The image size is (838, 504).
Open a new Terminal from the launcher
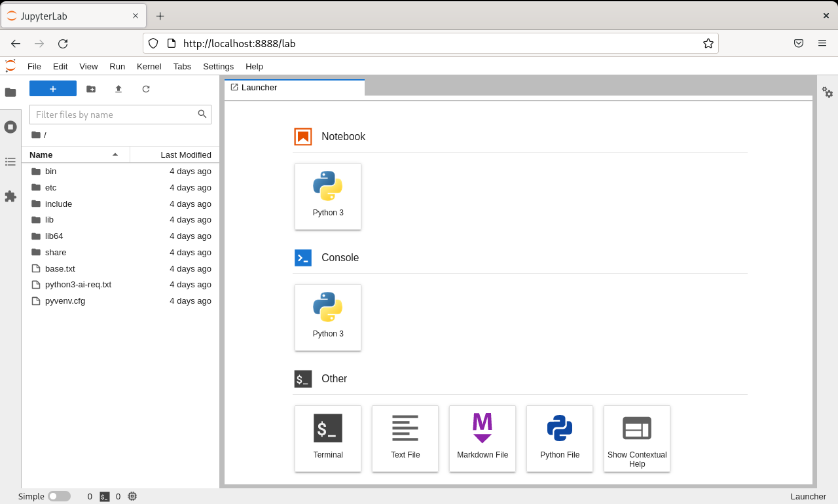328,439
